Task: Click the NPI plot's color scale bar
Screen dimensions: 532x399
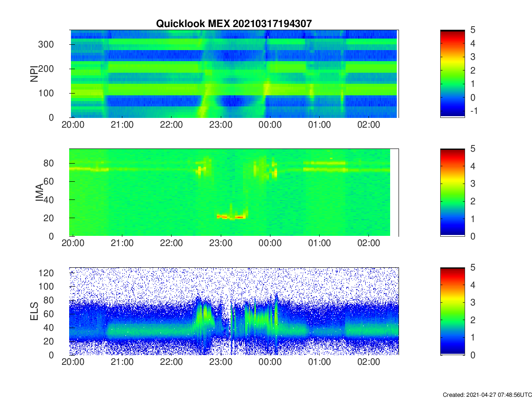Action: click(x=453, y=74)
